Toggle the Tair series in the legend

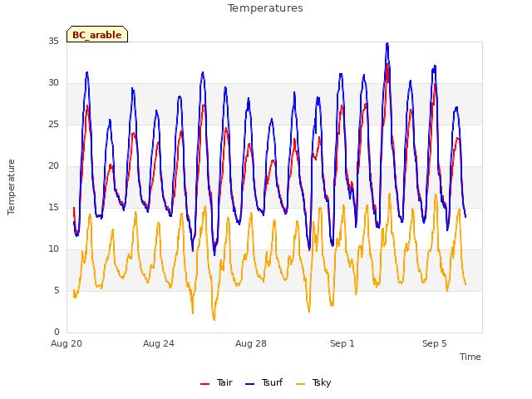click(216, 382)
